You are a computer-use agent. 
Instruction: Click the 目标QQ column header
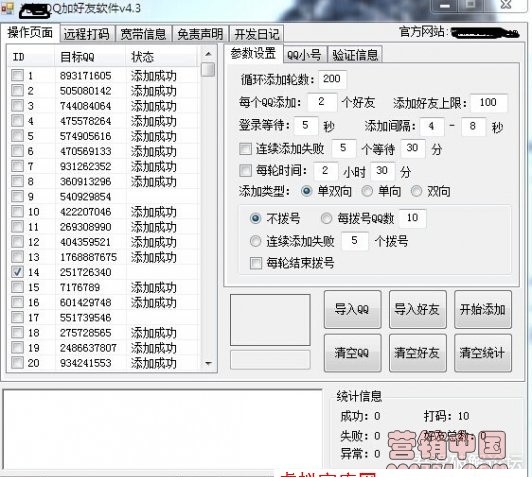[x=90, y=57]
